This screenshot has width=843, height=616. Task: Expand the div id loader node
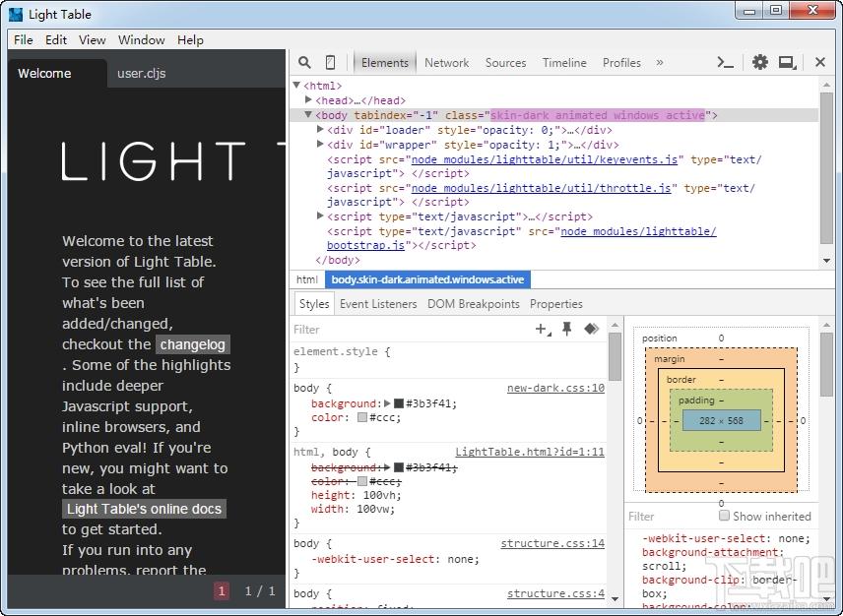pyautogui.click(x=320, y=129)
